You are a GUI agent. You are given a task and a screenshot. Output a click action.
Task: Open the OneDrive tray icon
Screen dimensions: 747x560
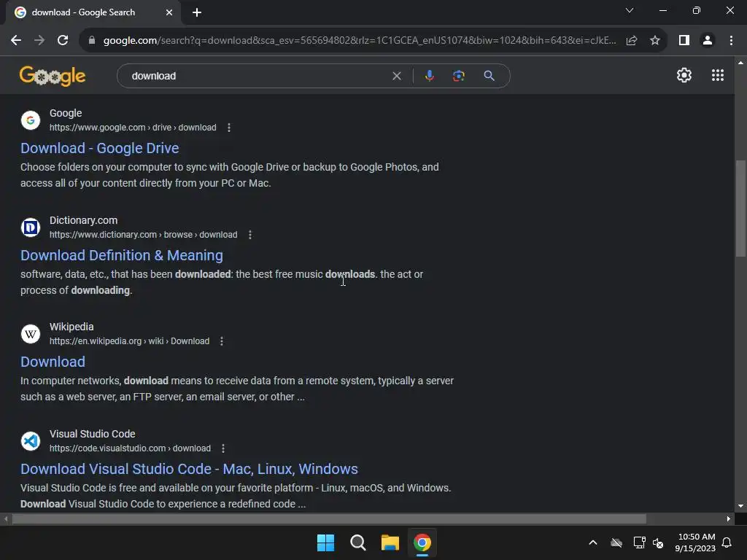point(616,542)
